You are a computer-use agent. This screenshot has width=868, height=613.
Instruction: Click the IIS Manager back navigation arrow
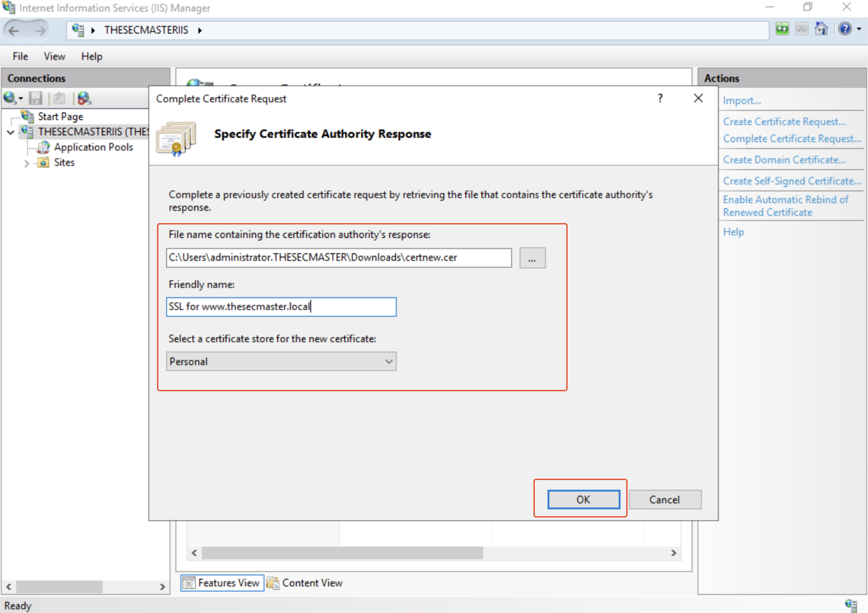[x=18, y=31]
